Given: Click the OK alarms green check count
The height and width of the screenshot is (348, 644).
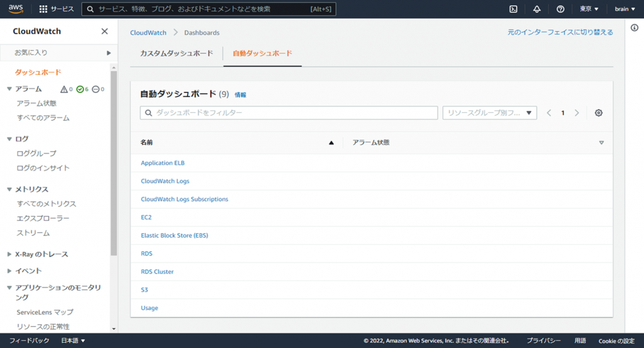Looking at the screenshot, I should 82,89.
